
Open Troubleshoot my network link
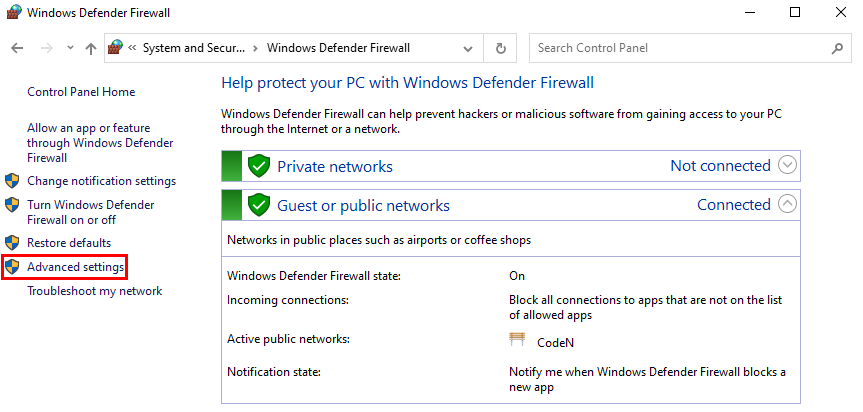coord(94,291)
